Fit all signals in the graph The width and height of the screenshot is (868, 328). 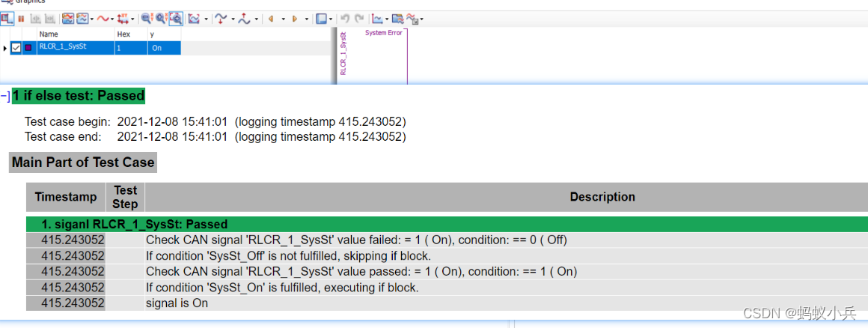194,19
